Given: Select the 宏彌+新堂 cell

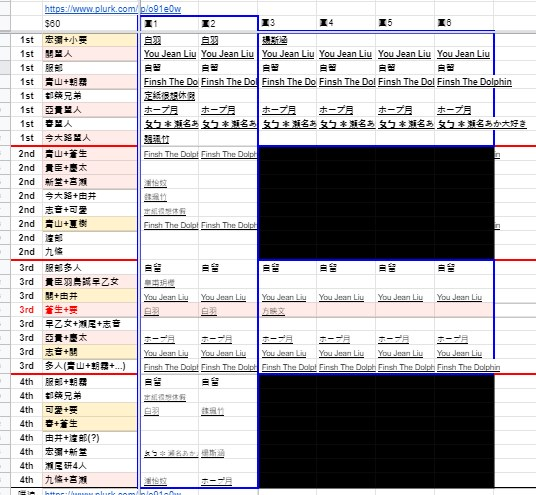Looking at the screenshot, I should (x=90, y=452).
